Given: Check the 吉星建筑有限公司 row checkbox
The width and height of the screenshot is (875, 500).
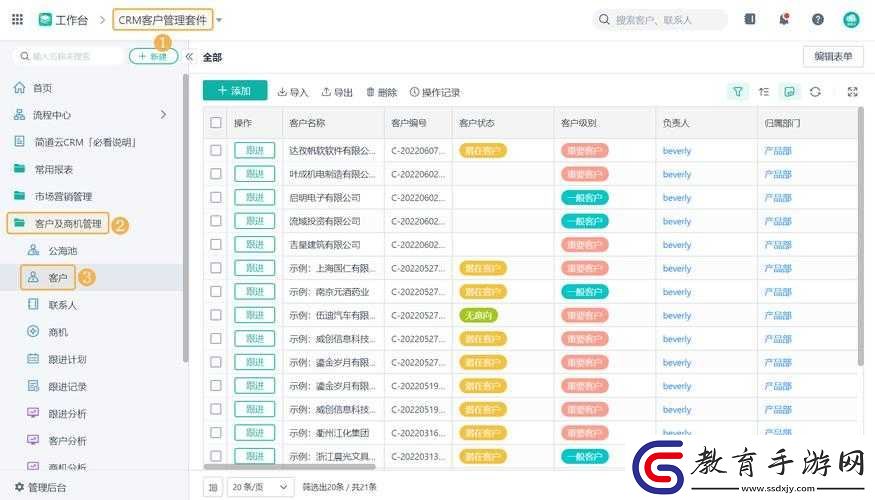Looking at the screenshot, I should coord(216,244).
